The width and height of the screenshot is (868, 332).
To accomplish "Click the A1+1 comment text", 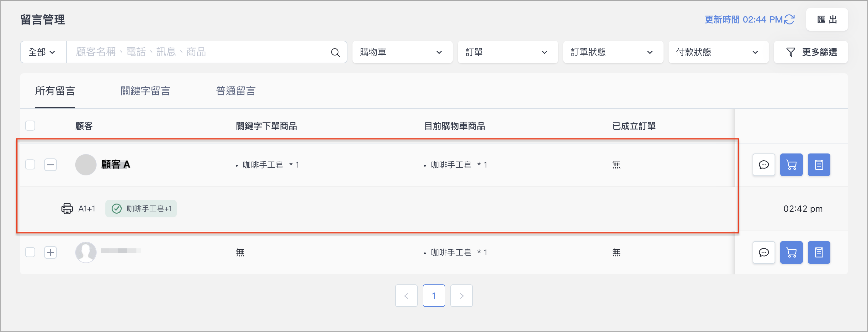I will [87, 209].
